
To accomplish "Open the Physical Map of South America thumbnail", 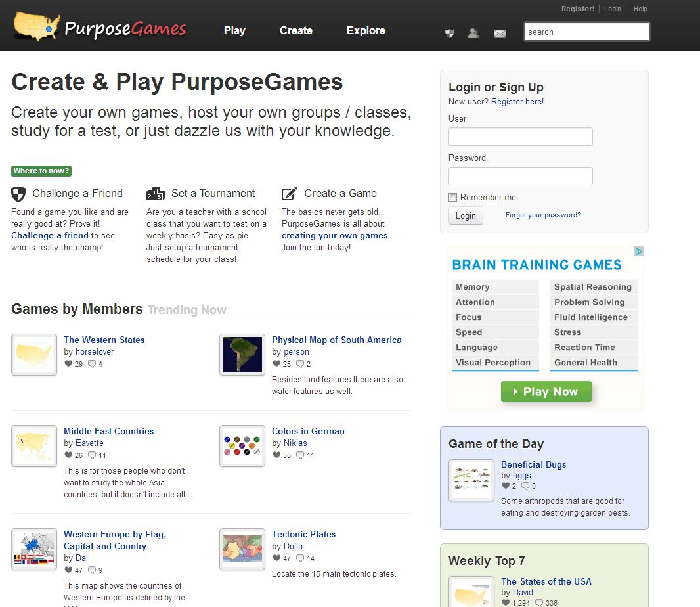I will 242,355.
